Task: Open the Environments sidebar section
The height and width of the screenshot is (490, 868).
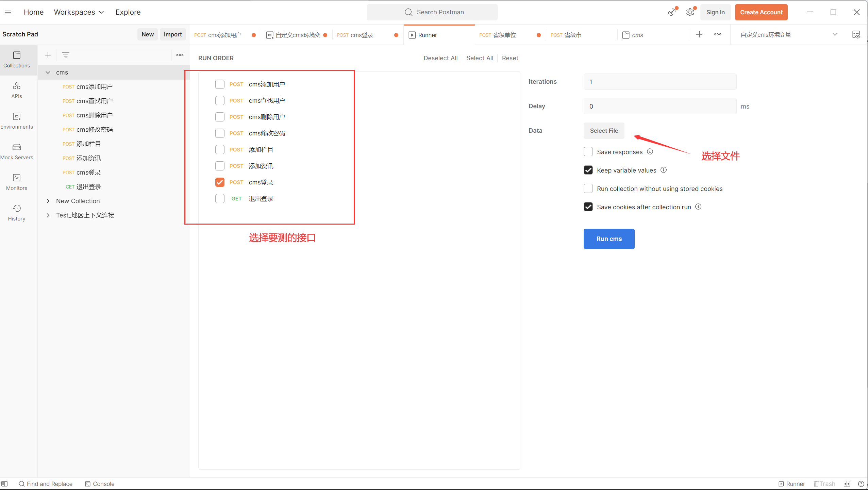Action: point(16,120)
